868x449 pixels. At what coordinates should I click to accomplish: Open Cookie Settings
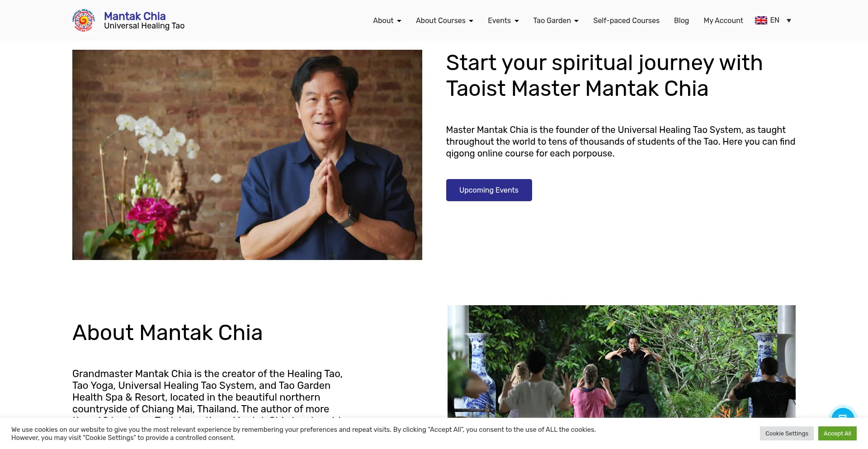coord(787,433)
